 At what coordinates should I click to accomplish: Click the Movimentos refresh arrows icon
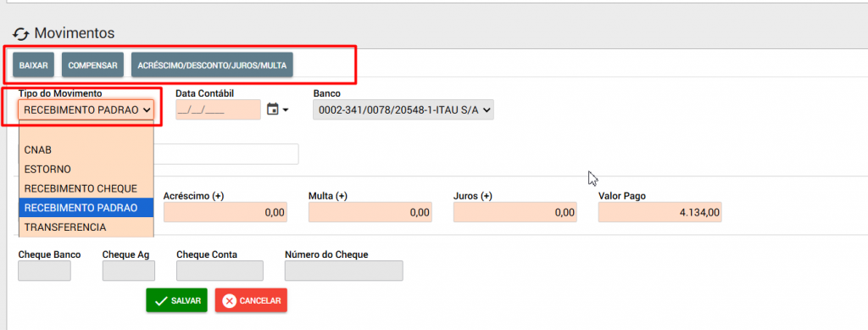[20, 34]
